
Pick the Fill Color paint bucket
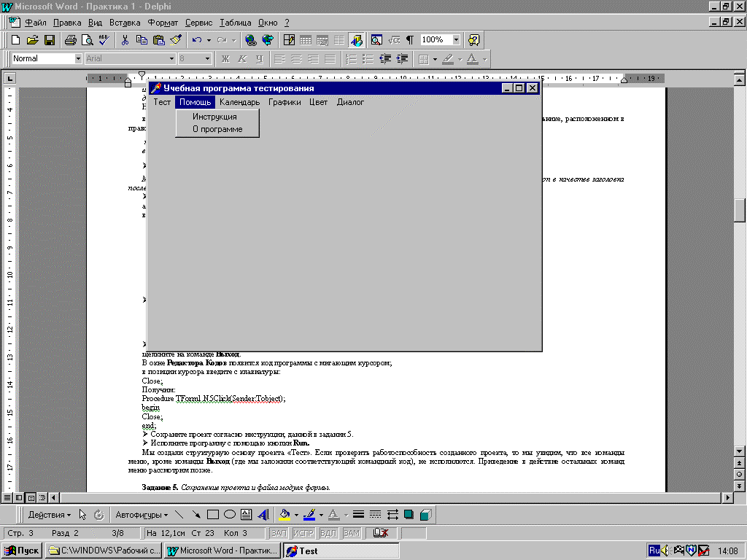pos(285,515)
